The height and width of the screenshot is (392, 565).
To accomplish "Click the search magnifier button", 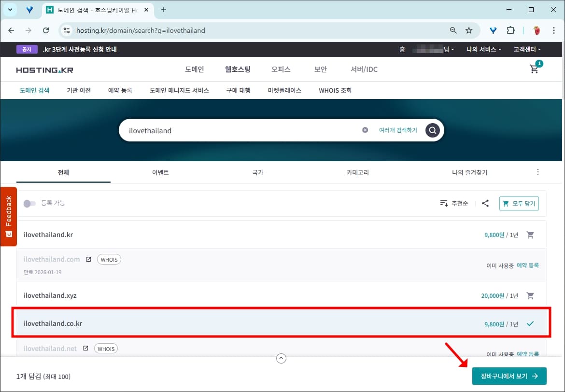I will 432,130.
